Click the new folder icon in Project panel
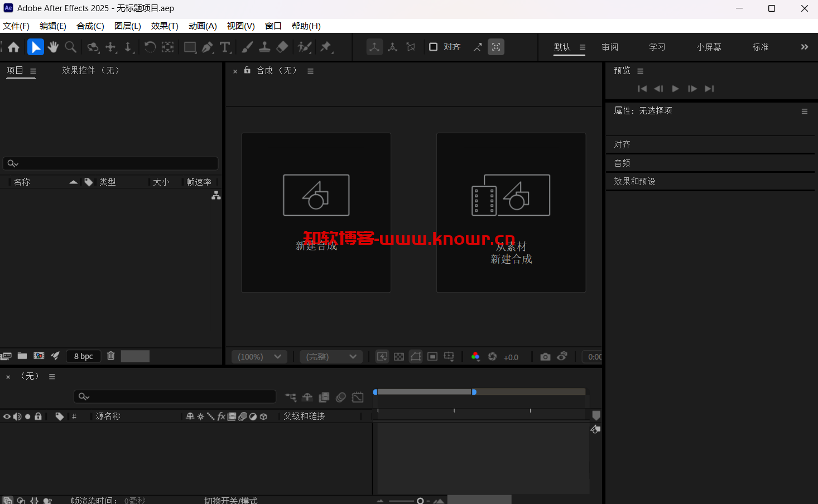The image size is (818, 504). pos(22,356)
